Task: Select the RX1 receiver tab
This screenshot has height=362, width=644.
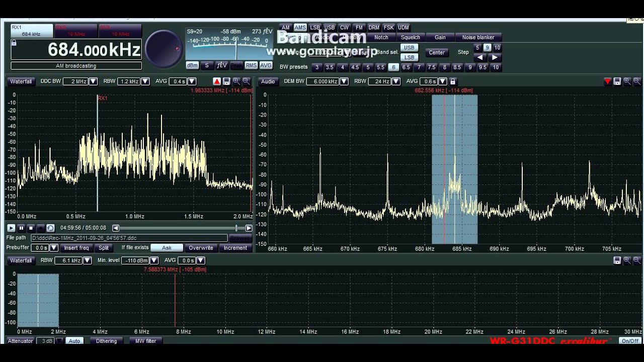Action: pos(31,31)
